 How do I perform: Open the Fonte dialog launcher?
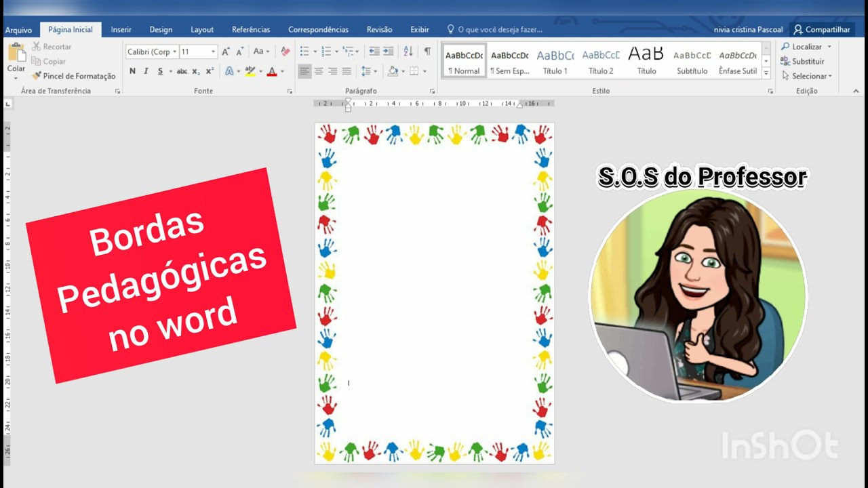pyautogui.click(x=290, y=91)
